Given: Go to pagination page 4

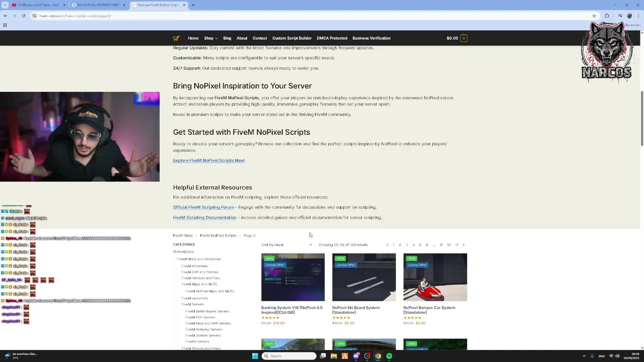Looking at the screenshot, I should [414, 245].
